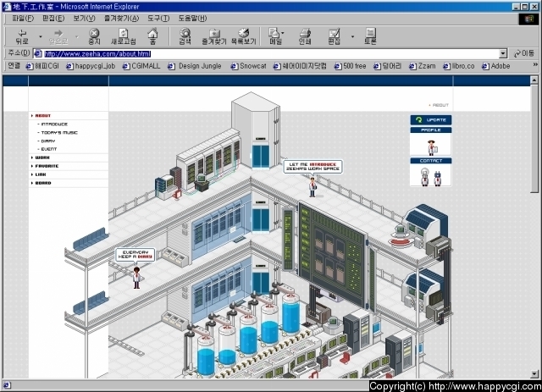Go to Home (홈) page icon
The width and height of the screenshot is (542, 392).
click(152, 36)
